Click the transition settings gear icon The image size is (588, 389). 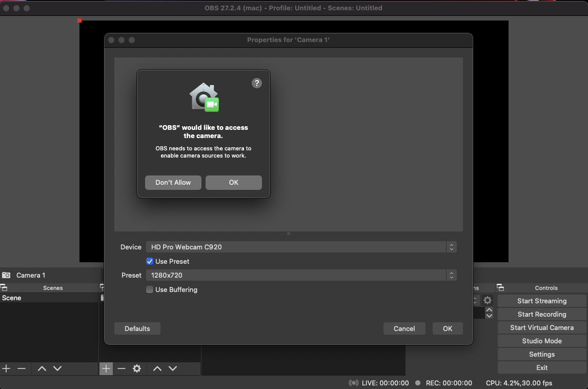[487, 300]
